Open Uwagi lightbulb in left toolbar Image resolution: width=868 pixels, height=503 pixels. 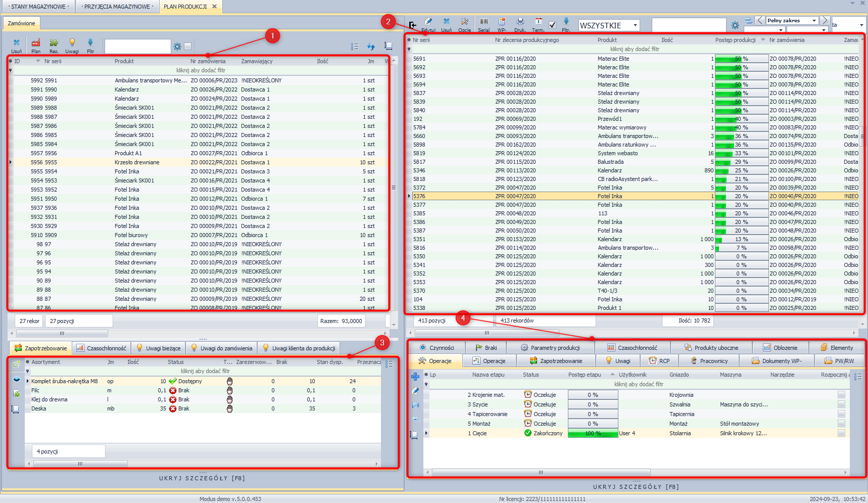coord(72,43)
